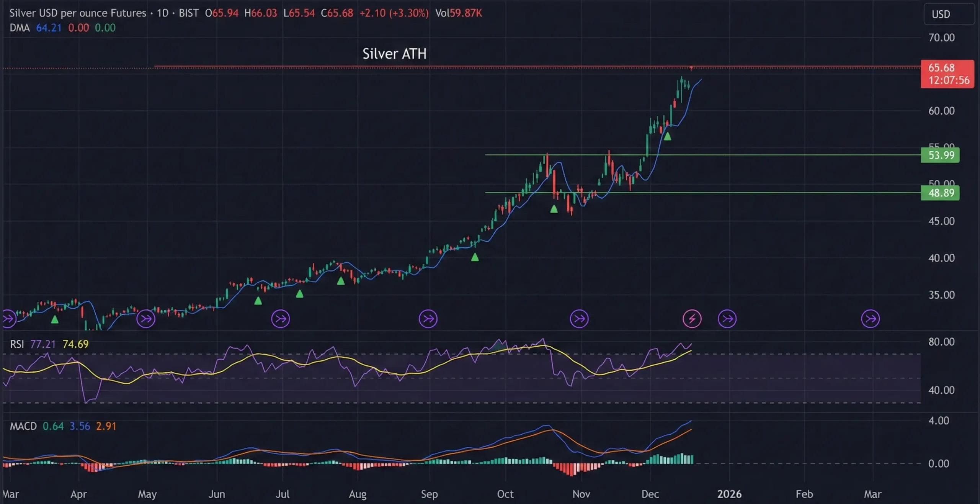Click the purple arrow event marker above Sep
The image size is (980, 504).
point(428,319)
